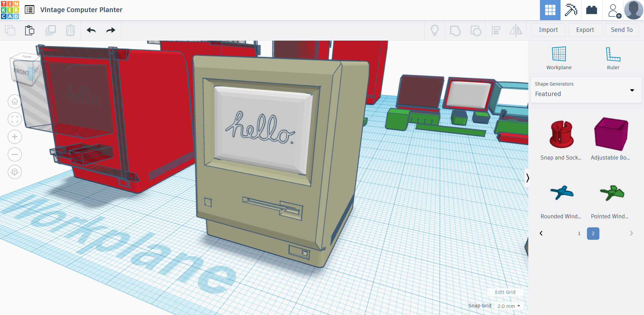This screenshot has height=315, width=644.
Task: Click the Send To button
Action: point(622,30)
